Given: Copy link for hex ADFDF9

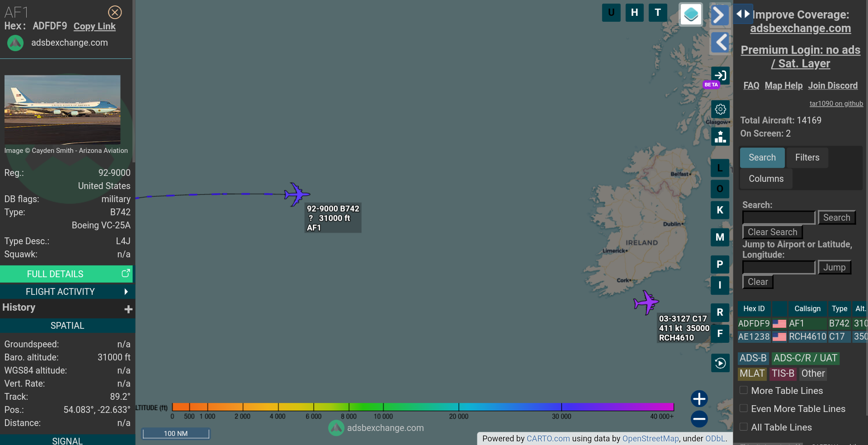Looking at the screenshot, I should pos(94,26).
